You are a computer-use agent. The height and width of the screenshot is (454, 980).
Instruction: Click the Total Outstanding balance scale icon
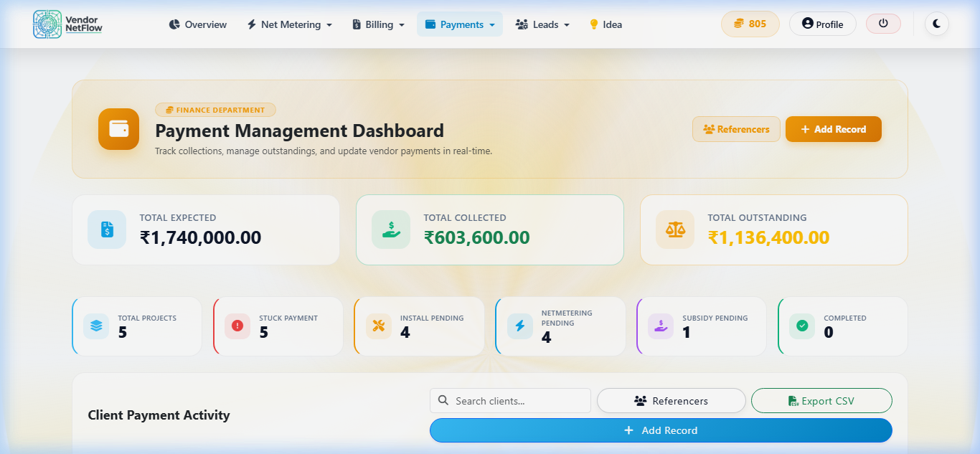pyautogui.click(x=675, y=230)
